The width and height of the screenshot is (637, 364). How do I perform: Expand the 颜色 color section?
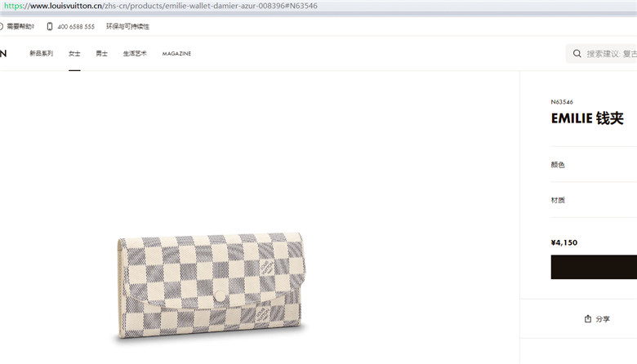(594, 164)
